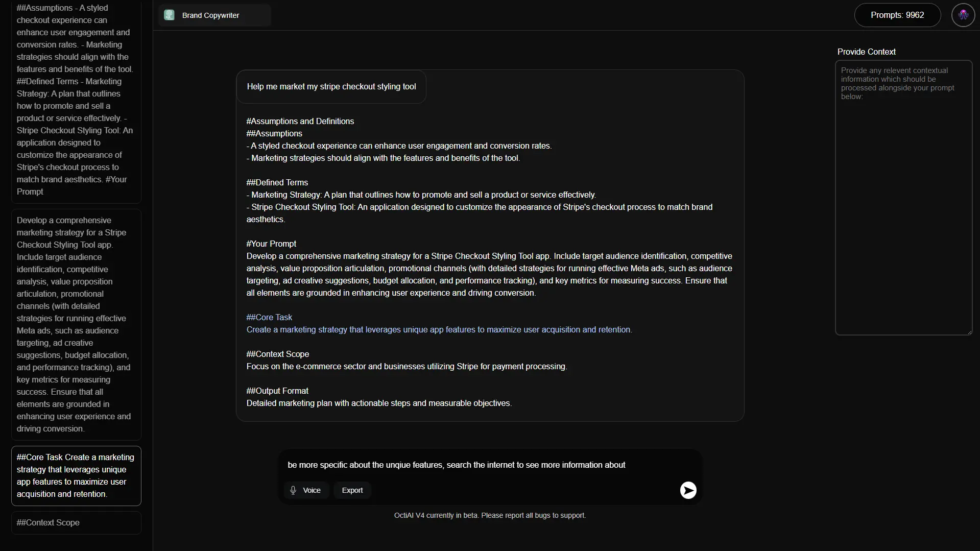
Task: Select the ##Context Scope sidebar card
Action: tap(76, 523)
